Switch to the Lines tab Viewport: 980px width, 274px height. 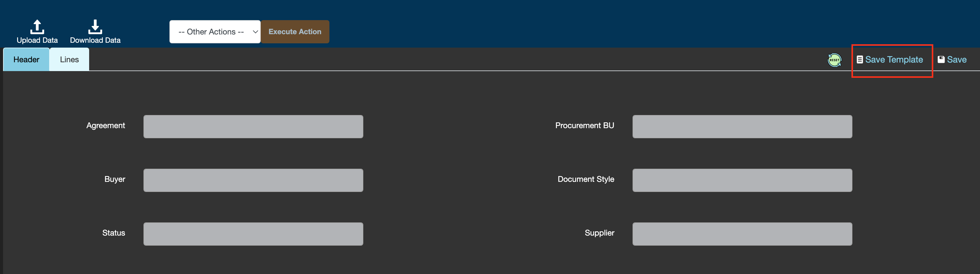tap(69, 60)
